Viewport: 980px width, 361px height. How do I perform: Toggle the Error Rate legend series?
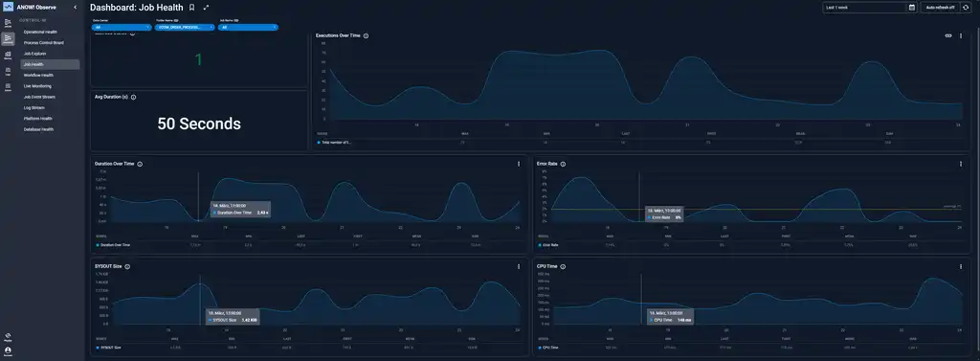click(548, 245)
